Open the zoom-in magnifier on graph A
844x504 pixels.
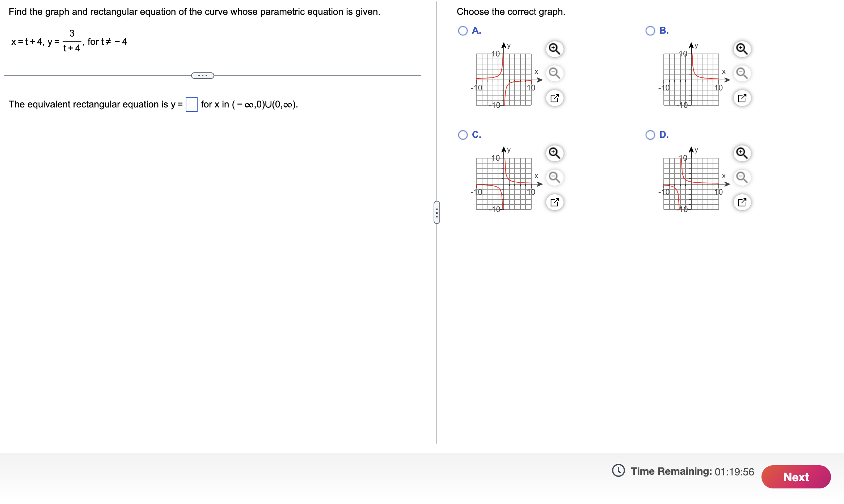pos(554,50)
